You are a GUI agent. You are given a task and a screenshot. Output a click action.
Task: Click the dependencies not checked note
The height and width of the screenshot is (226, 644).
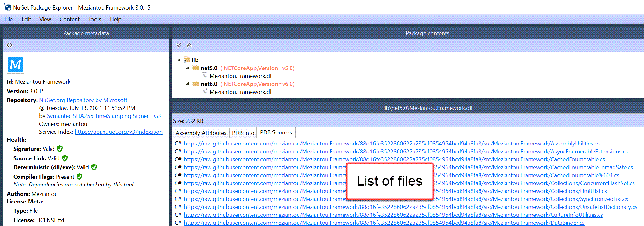[74, 184]
